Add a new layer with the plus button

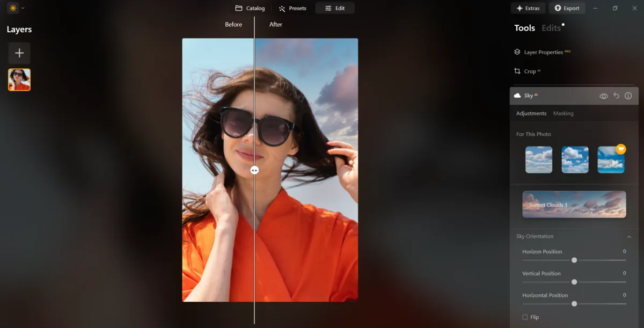(19, 53)
